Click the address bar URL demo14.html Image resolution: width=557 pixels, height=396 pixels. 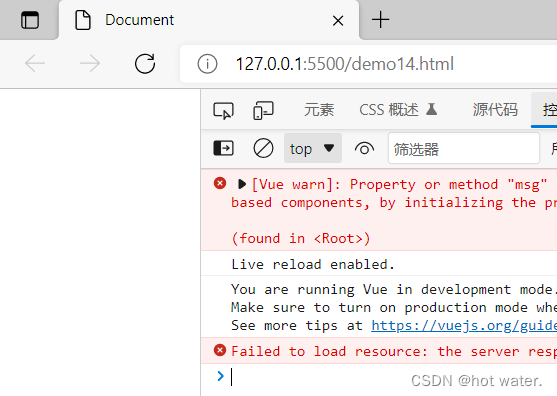click(x=345, y=64)
